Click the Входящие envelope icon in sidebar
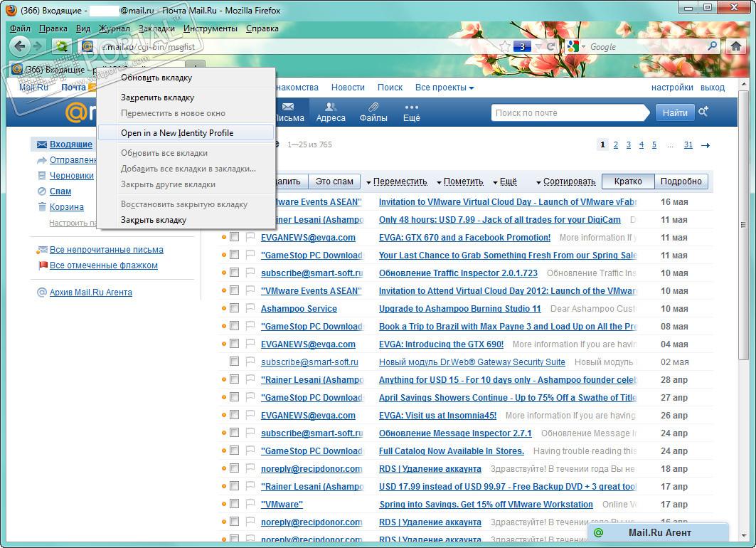 click(x=42, y=144)
